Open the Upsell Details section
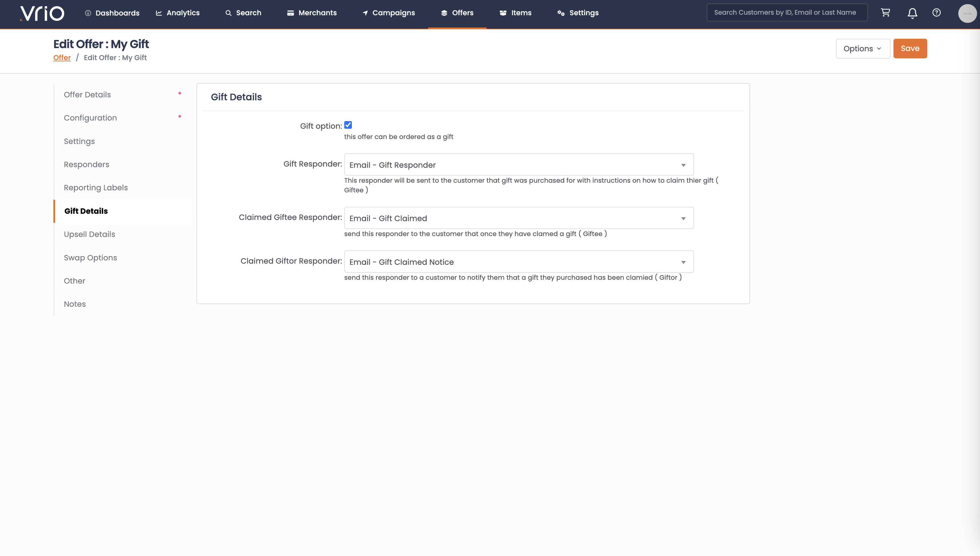The image size is (980, 556). coord(123,235)
